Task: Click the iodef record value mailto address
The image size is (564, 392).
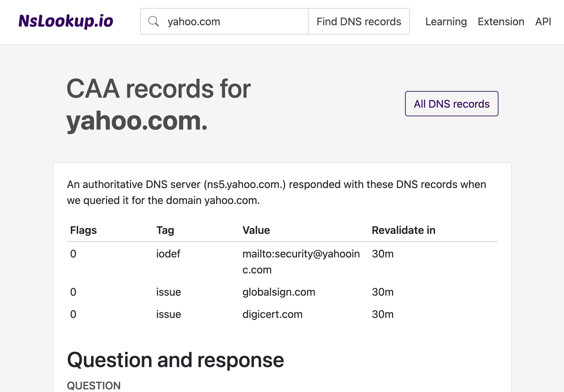Action: pos(301,262)
